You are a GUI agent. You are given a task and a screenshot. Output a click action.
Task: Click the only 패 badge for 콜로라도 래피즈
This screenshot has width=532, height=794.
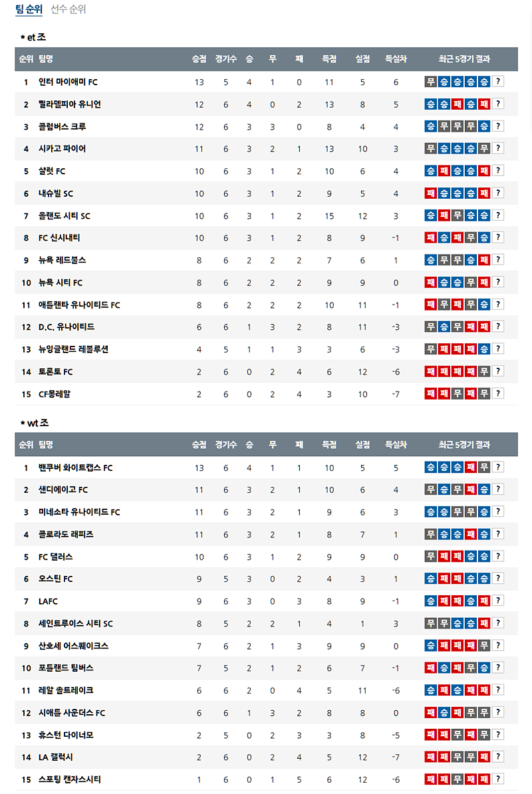[x=471, y=534]
